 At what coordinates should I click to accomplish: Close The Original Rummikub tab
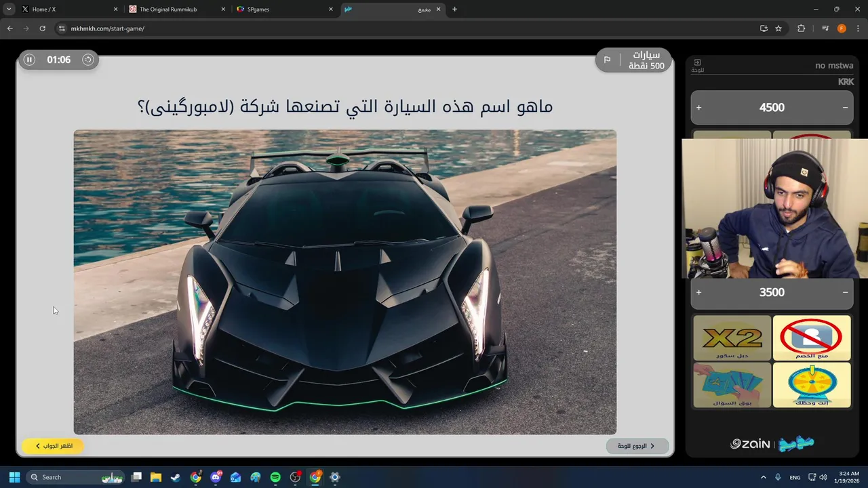tap(222, 9)
